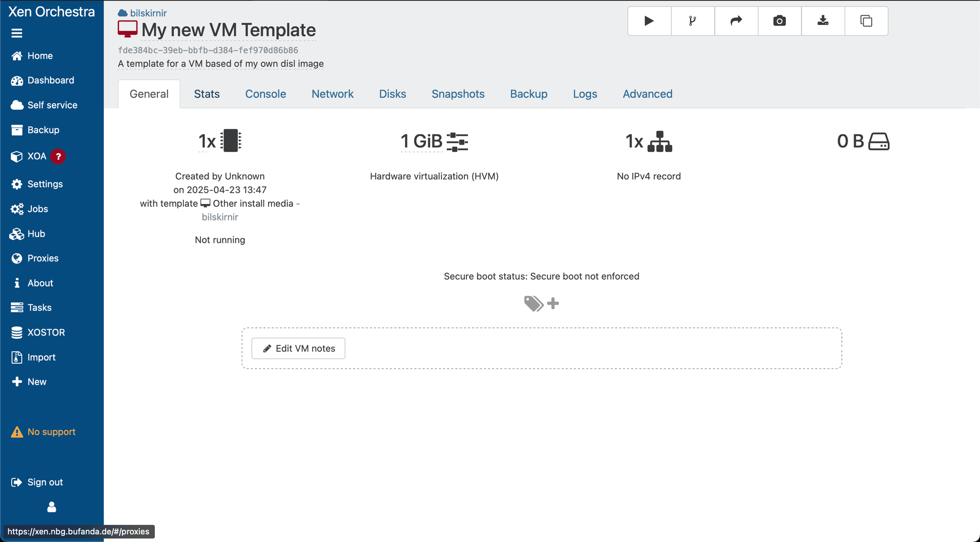Switch to the Advanced tab
The width and height of the screenshot is (980, 542).
click(648, 94)
